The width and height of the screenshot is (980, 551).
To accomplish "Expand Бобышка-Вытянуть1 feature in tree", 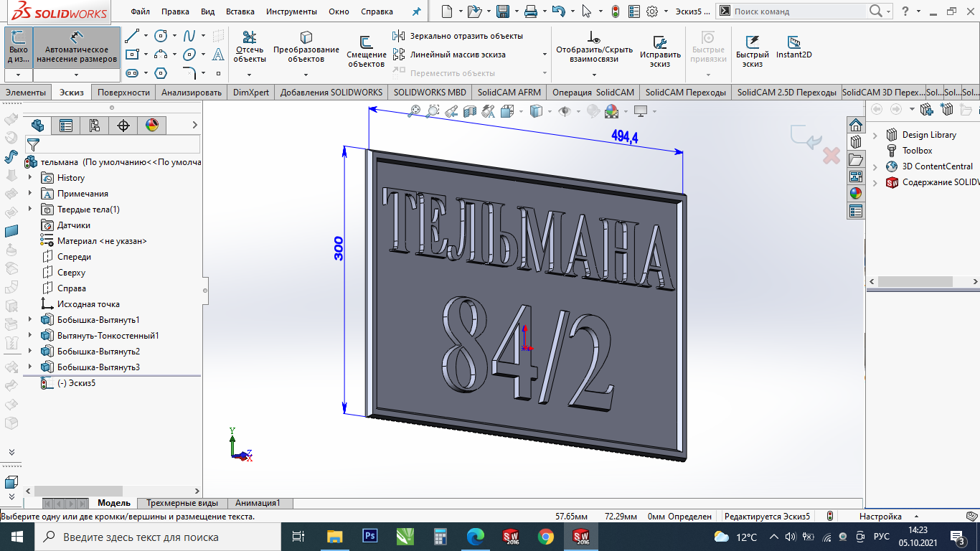I will (x=30, y=320).
